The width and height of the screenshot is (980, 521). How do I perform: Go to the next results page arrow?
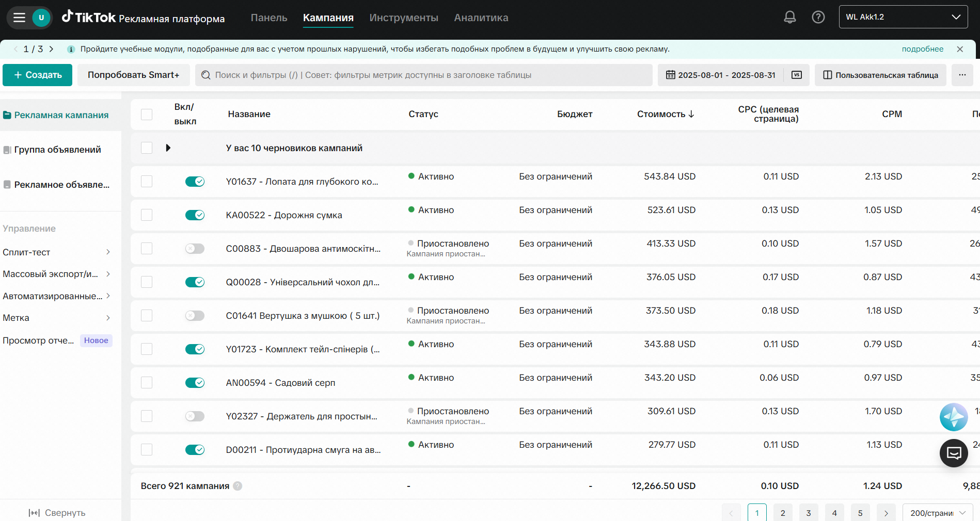886,513
